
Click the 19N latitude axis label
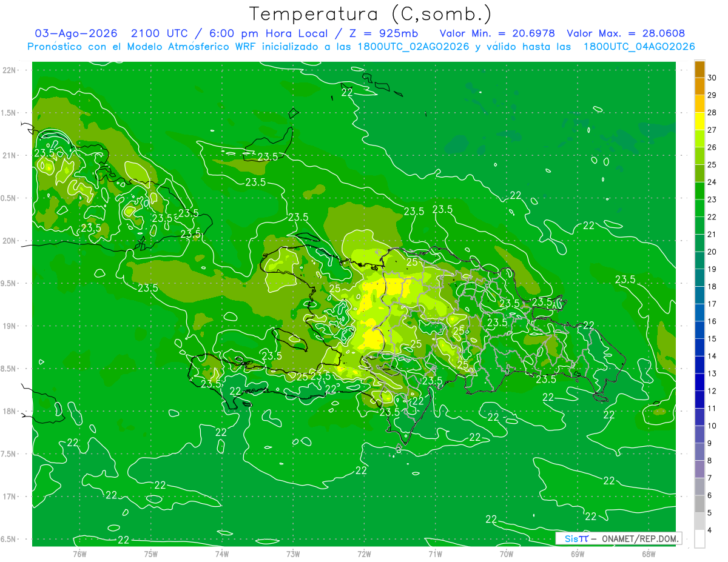pos(10,326)
